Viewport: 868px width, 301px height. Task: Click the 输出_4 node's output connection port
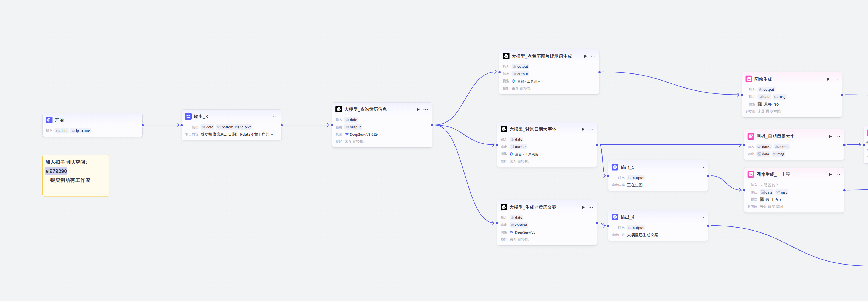708,226
